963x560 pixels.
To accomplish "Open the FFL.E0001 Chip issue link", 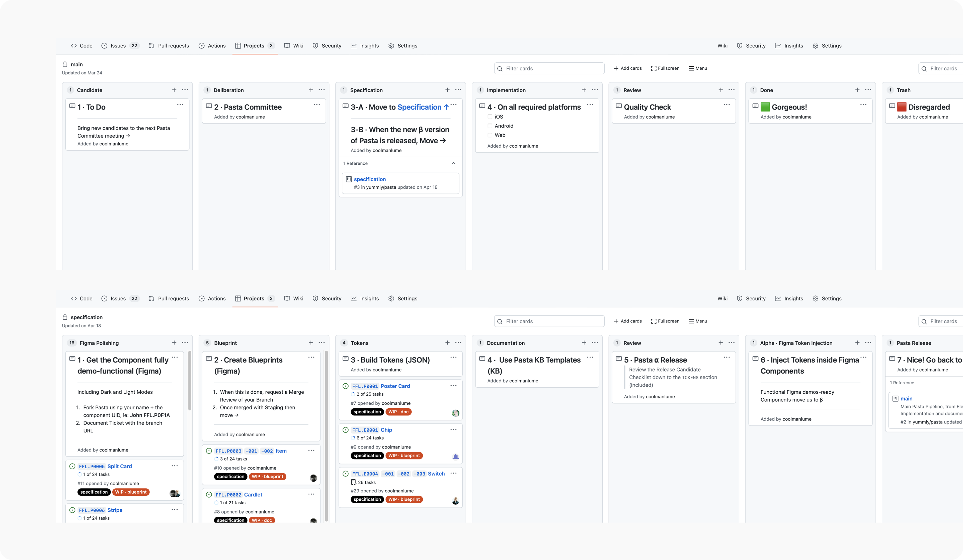I will (372, 430).
